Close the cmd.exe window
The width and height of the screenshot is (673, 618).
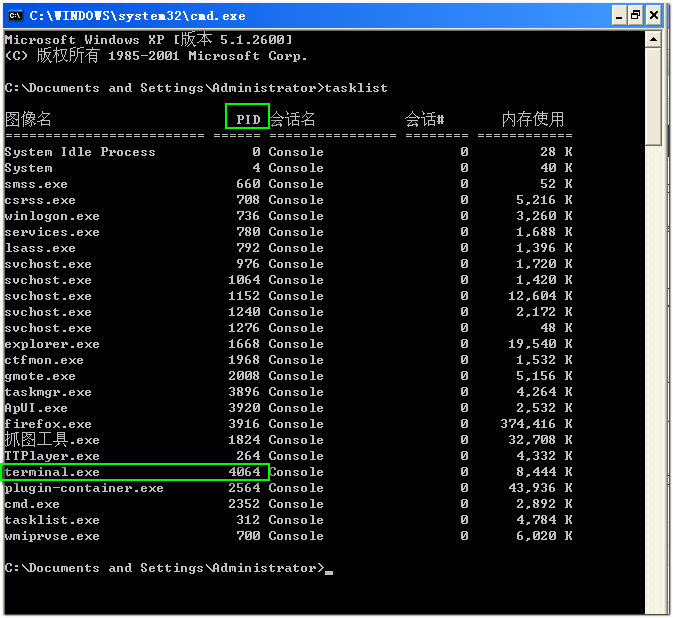pyautogui.click(x=652, y=15)
